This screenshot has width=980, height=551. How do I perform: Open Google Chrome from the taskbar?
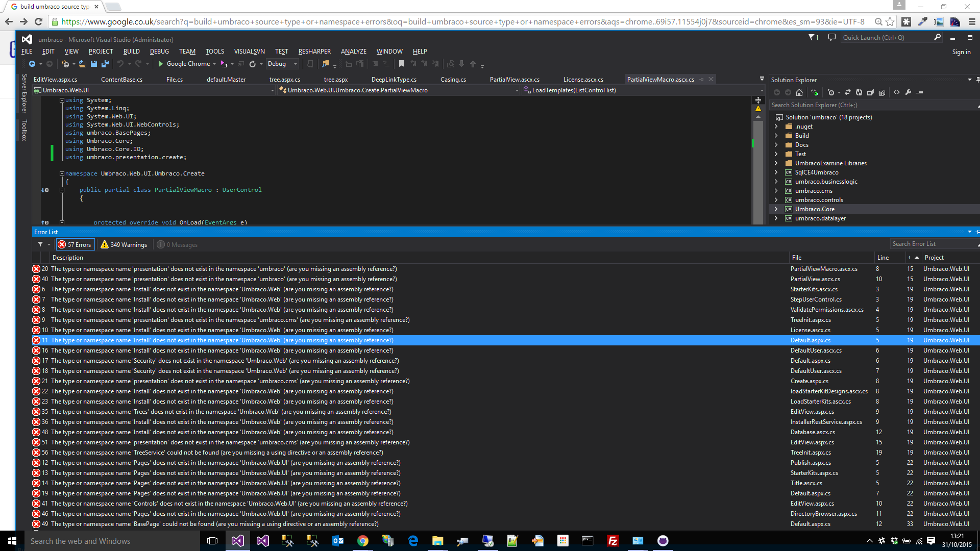(363, 541)
